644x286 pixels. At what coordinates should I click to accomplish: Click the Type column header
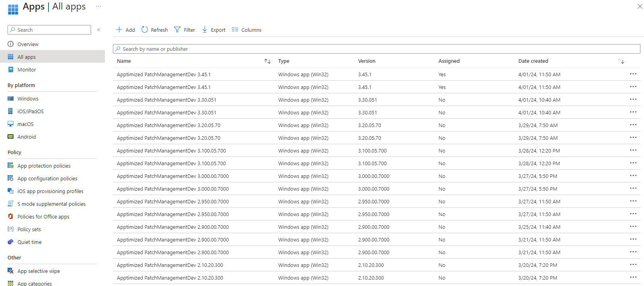(x=284, y=61)
